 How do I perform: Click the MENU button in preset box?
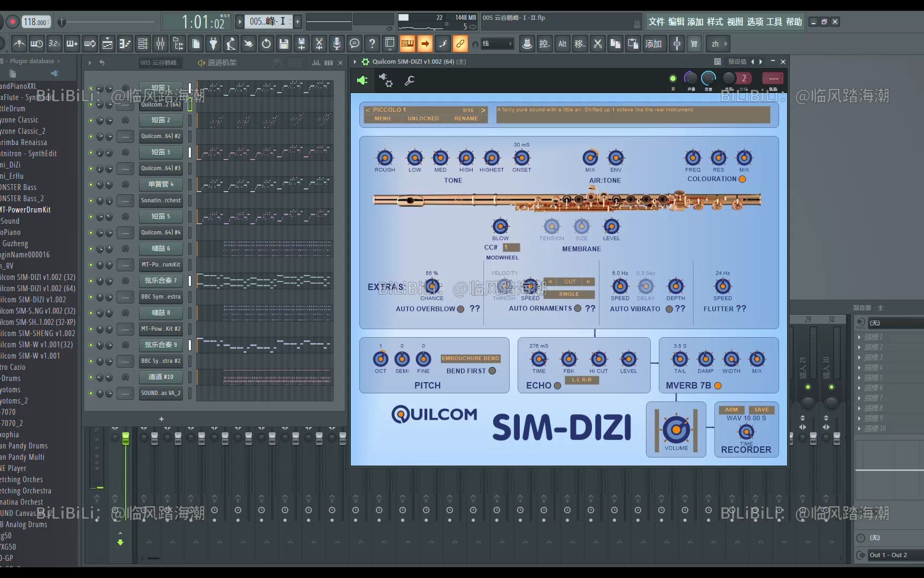click(382, 119)
